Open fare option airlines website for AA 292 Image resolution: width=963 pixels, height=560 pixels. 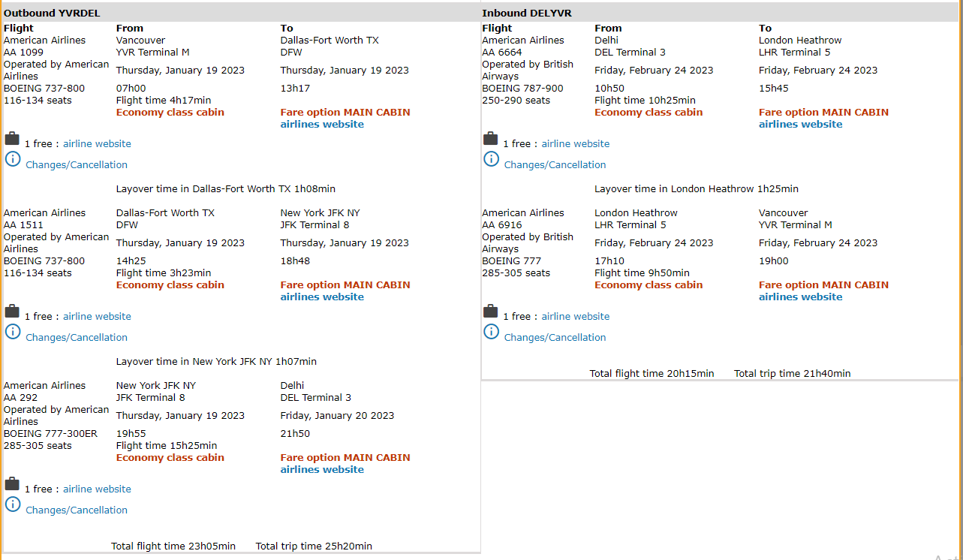322,470
